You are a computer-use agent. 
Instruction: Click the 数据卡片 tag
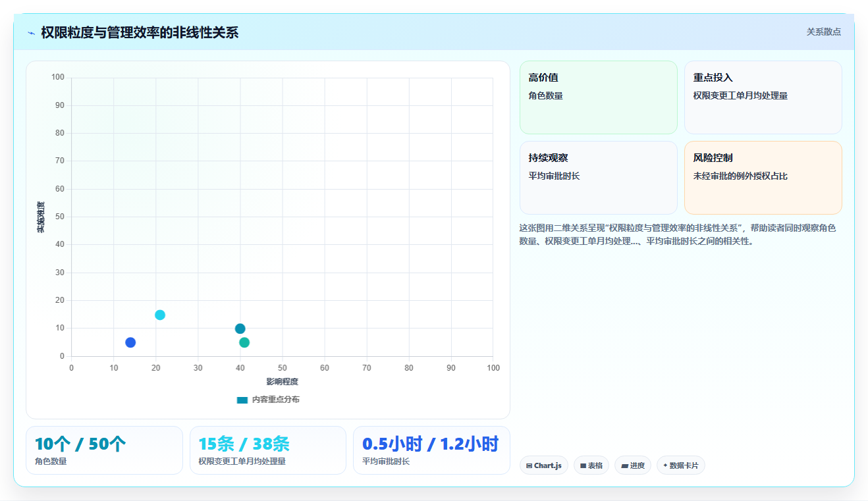coord(681,465)
